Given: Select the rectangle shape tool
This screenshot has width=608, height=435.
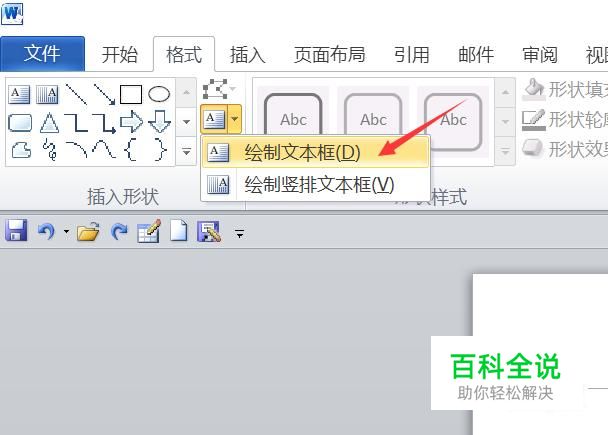Looking at the screenshot, I should 131,94.
